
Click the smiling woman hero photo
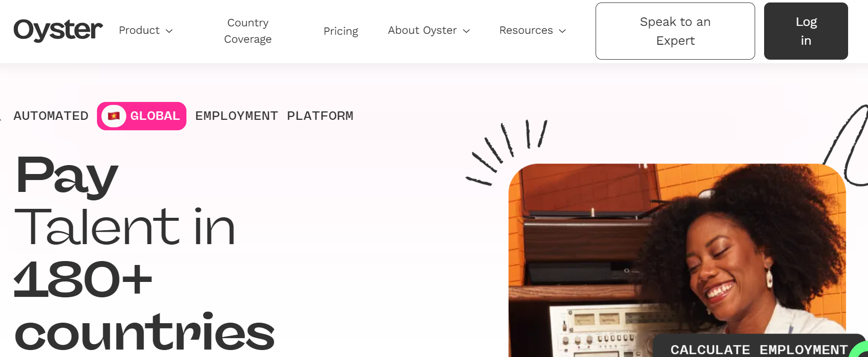click(x=677, y=260)
